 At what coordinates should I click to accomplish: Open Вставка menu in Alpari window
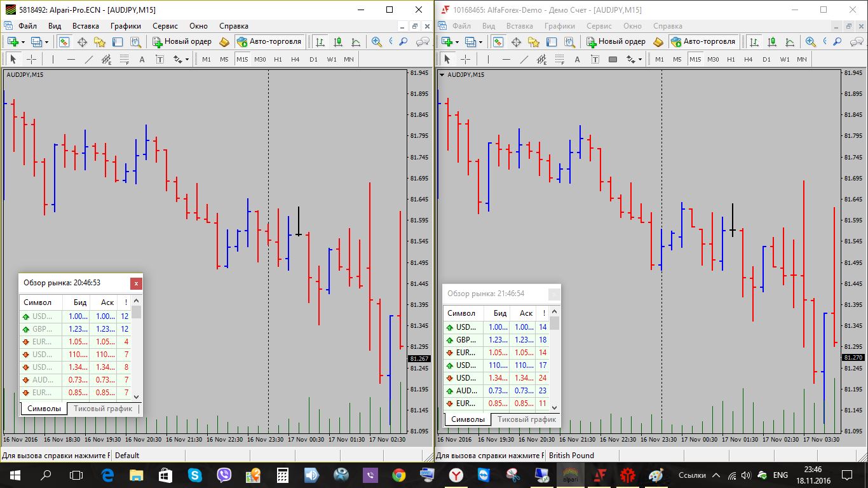coord(86,26)
